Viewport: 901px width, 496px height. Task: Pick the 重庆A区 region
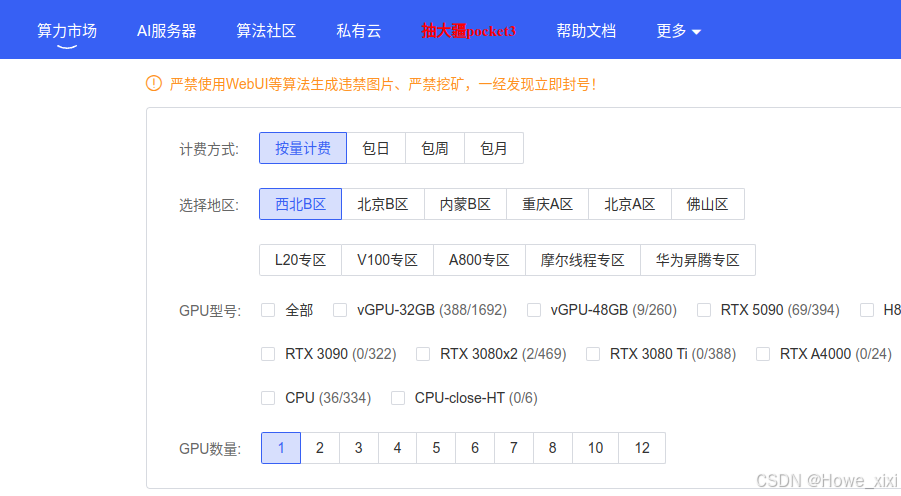547,204
